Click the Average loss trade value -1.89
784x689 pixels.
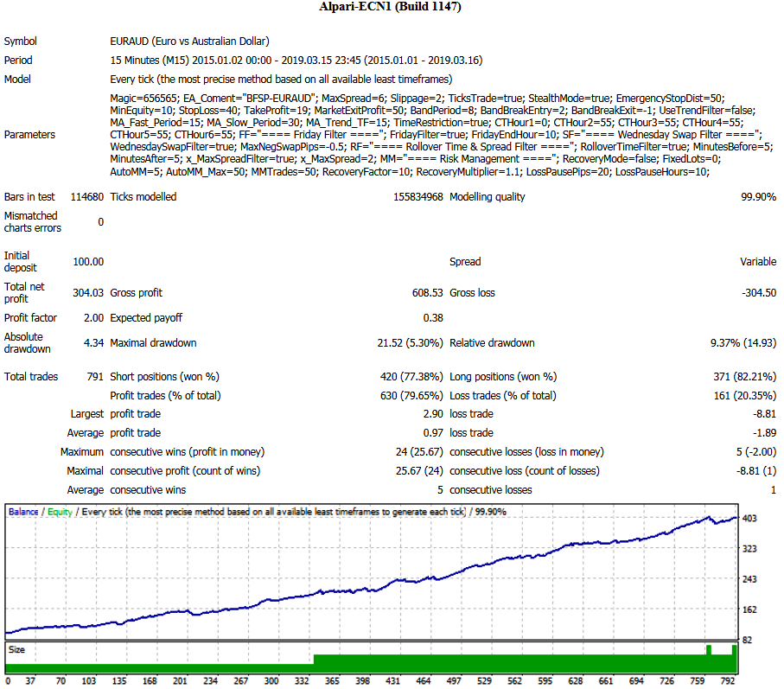[x=764, y=432]
